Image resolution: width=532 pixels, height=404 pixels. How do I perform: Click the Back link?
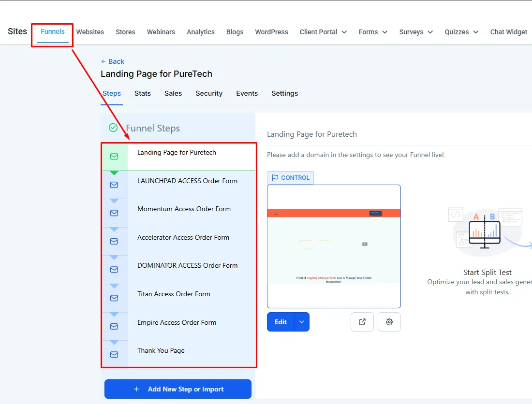click(x=113, y=61)
